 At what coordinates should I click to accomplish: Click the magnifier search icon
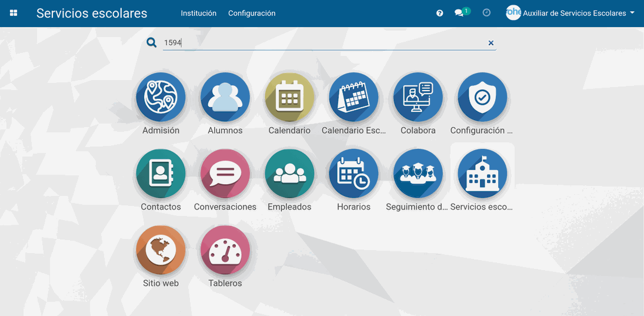152,43
